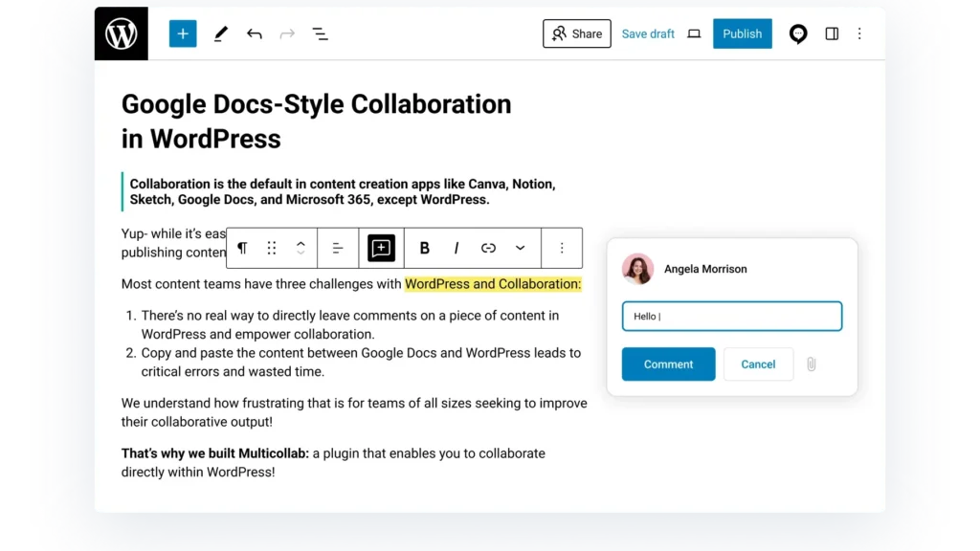Screen dimensions: 980x551
Task: Click the block drag handle dots
Action: (x=271, y=248)
